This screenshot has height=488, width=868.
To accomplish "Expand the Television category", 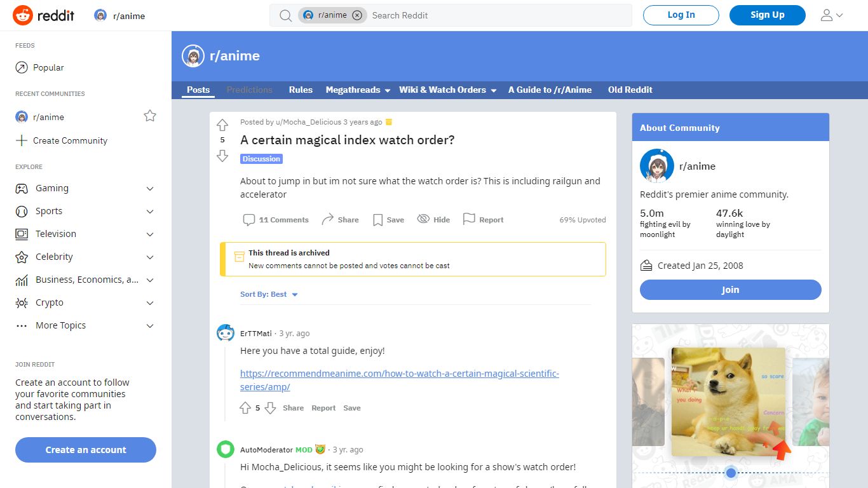I will pos(150,234).
